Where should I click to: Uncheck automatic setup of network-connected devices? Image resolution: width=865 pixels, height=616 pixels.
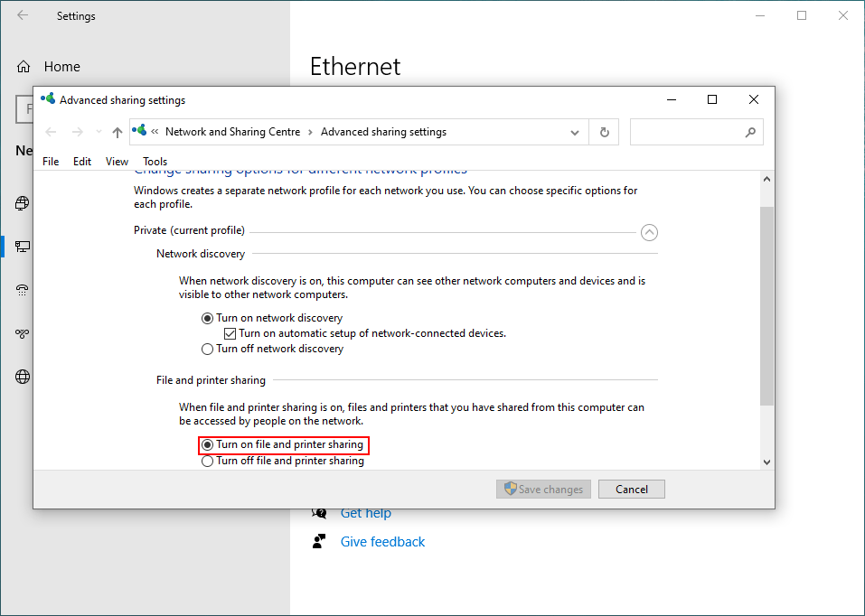[230, 333]
